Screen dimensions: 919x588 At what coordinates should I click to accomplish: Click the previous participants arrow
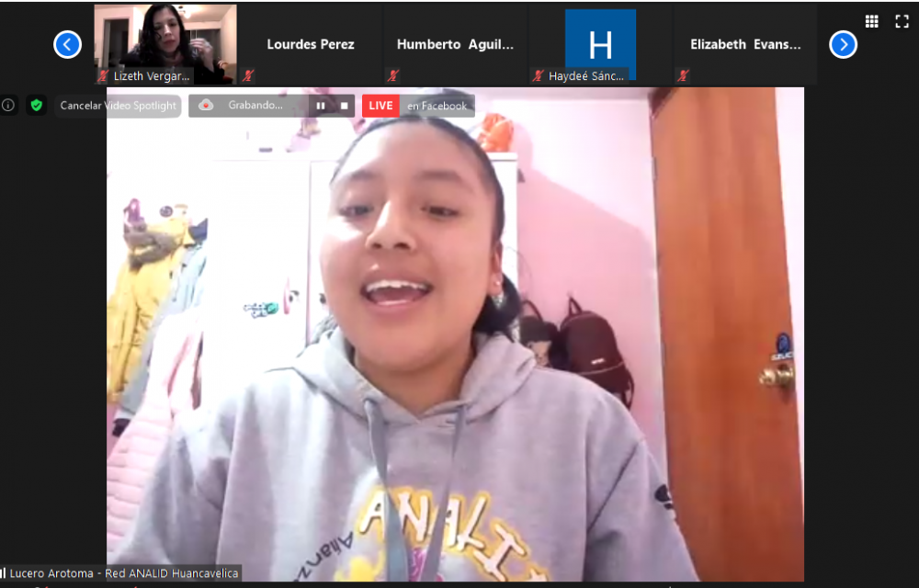coord(67,44)
